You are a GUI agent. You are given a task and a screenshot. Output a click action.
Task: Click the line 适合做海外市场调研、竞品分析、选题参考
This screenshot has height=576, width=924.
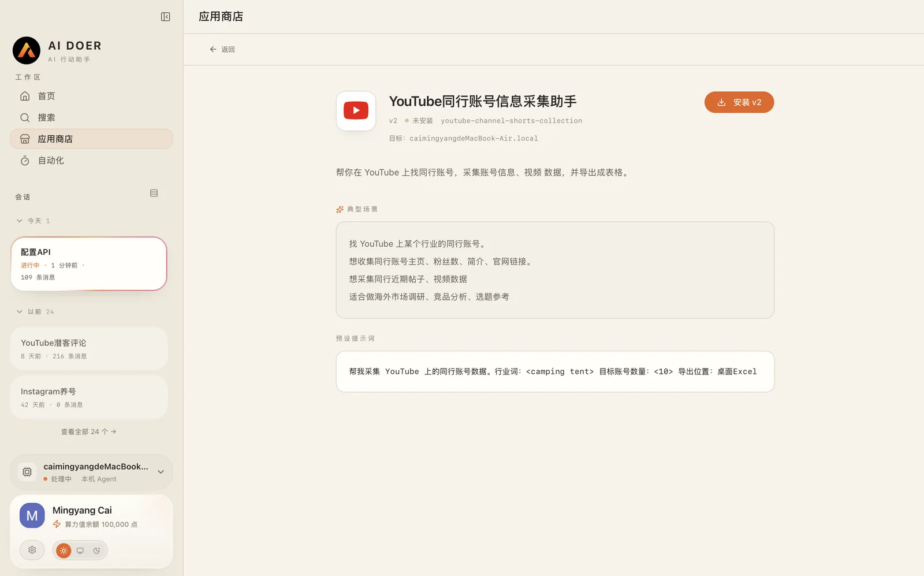(x=429, y=297)
